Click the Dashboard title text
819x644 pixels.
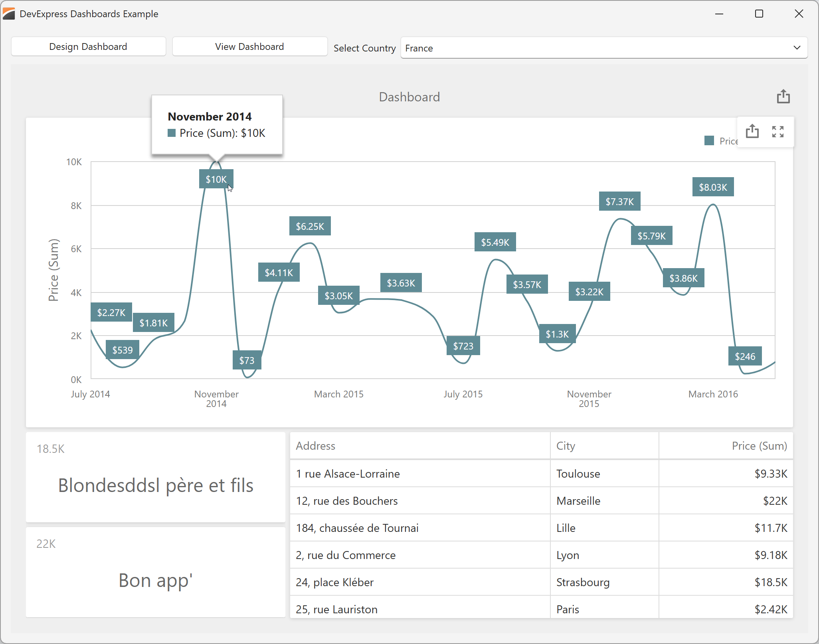click(409, 97)
